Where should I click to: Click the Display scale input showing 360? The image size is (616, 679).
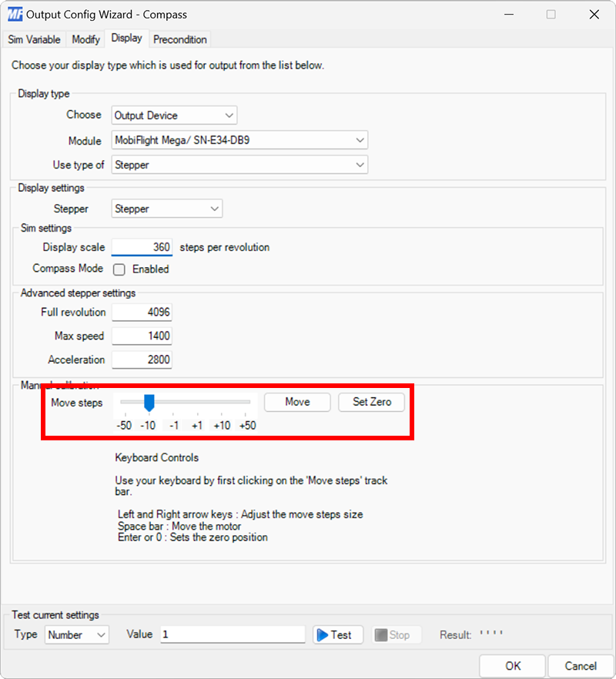point(142,247)
